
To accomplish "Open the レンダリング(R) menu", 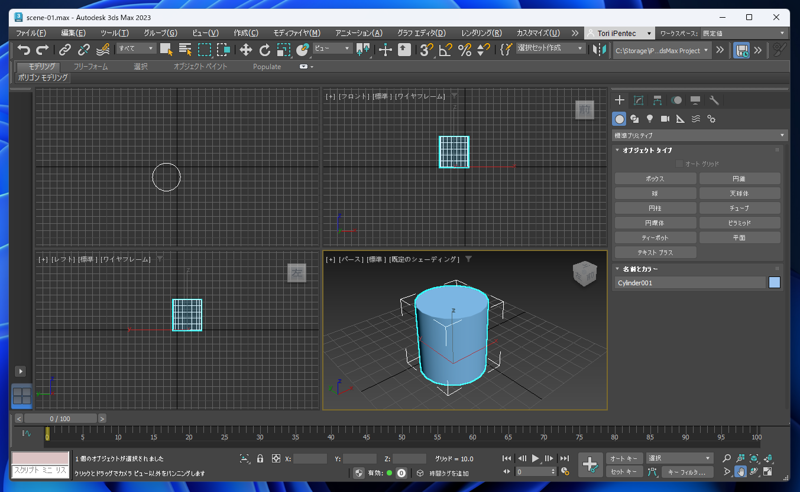I will [x=481, y=33].
